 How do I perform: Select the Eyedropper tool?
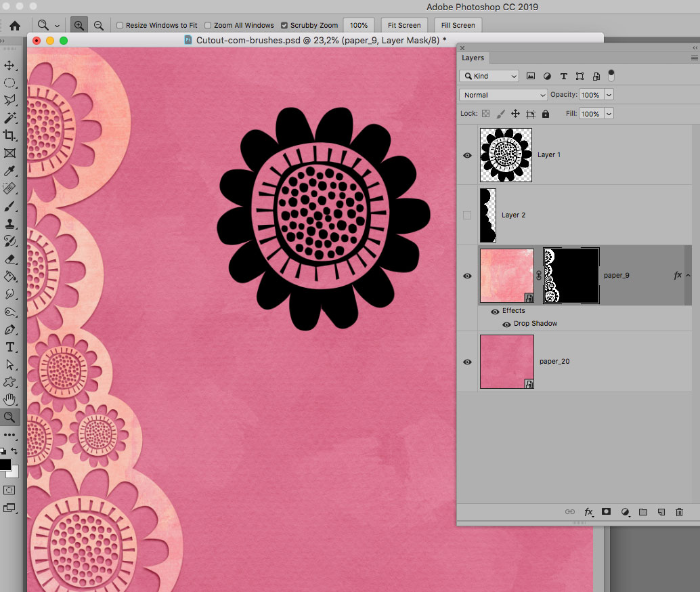pos(9,171)
